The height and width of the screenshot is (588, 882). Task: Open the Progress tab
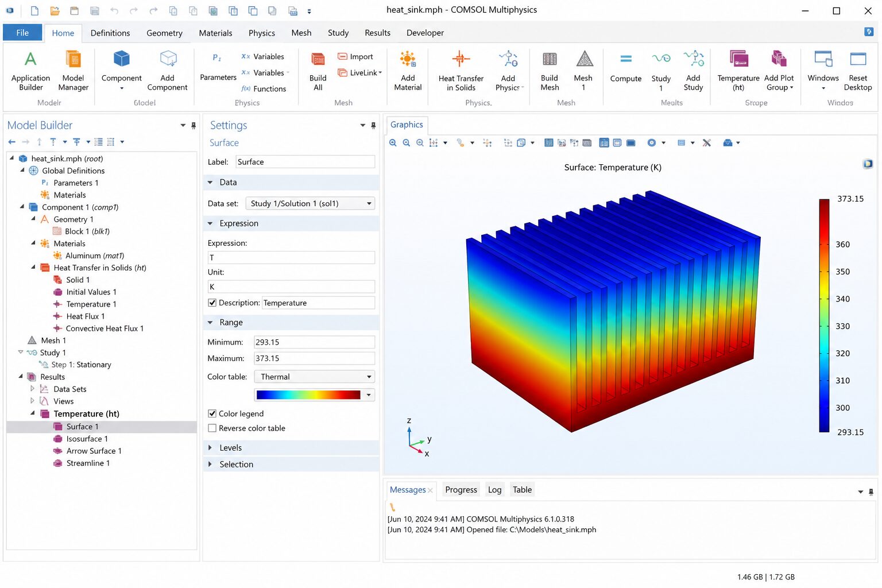tap(461, 490)
